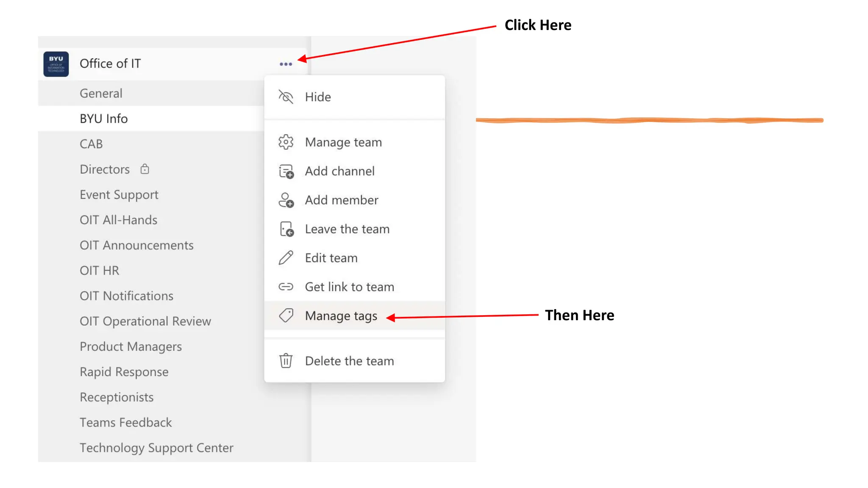
Task: Open the General channel
Action: click(101, 93)
